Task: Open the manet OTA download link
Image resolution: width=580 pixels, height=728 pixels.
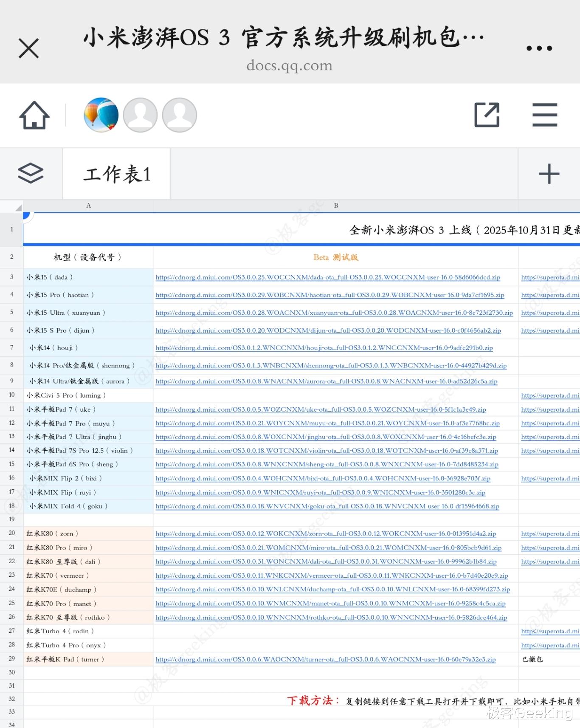Action: [x=330, y=604]
